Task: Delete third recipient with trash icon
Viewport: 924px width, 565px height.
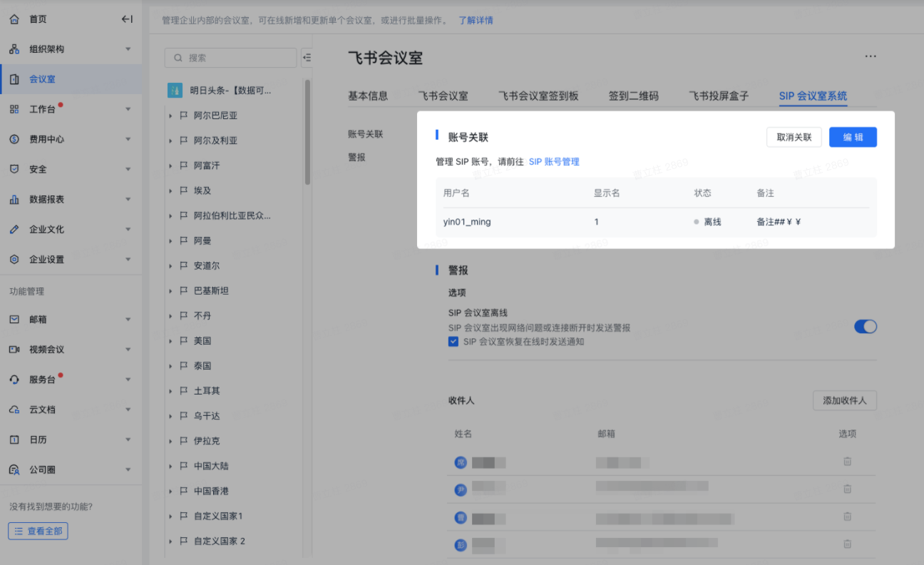Action: pos(847,516)
